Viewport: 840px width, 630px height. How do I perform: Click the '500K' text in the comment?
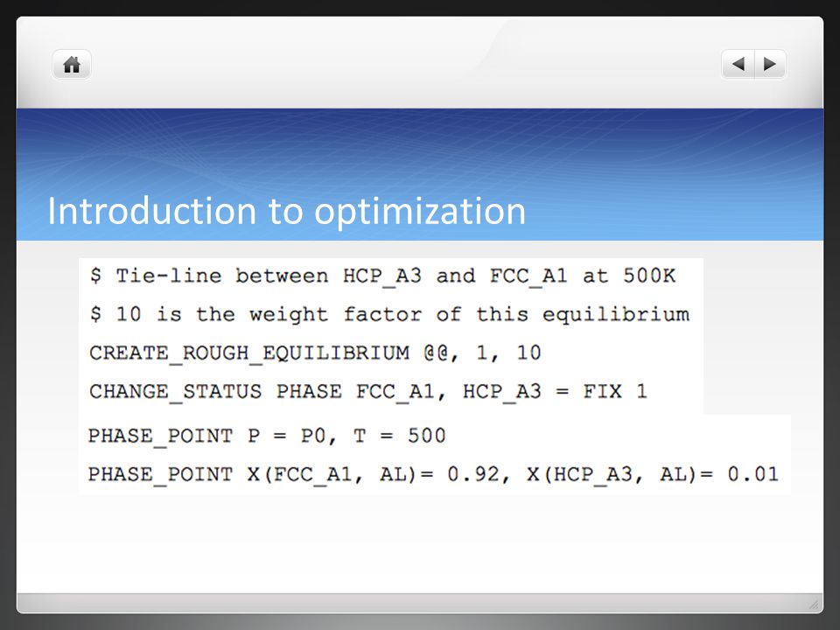click(x=648, y=276)
